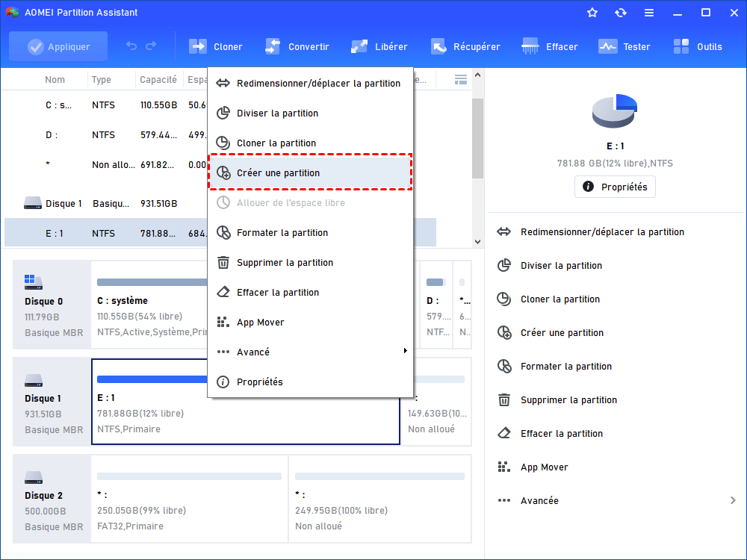Expand the Avancé submenu in context menu

(310, 352)
